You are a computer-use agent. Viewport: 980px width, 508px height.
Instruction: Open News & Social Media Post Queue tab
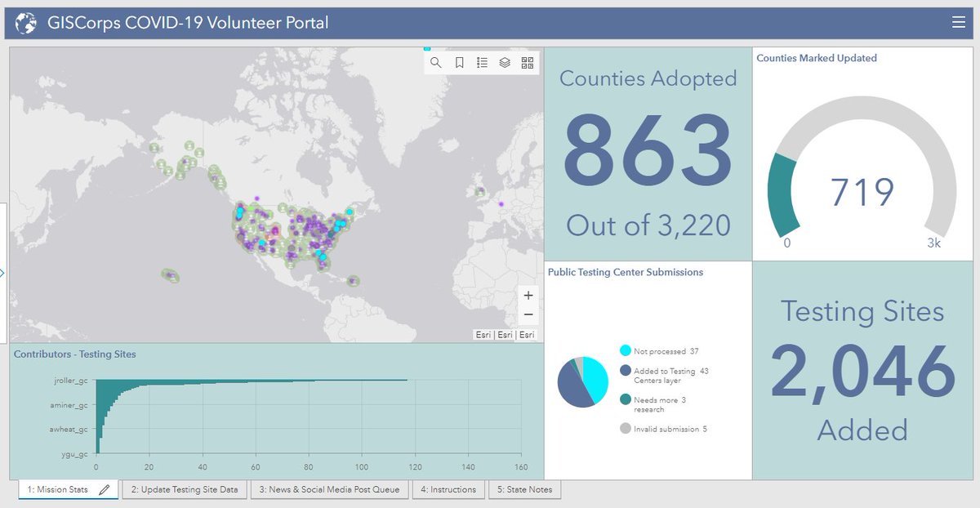click(329, 490)
